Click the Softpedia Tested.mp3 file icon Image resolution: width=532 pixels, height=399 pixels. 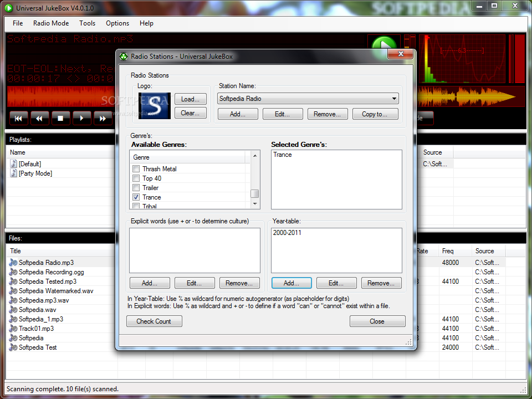13,282
